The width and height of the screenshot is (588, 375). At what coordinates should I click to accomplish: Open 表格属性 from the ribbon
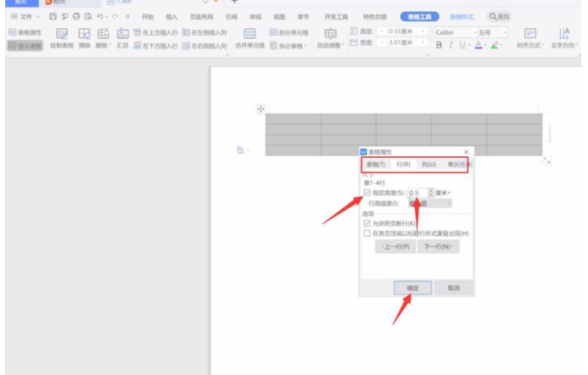pos(25,32)
